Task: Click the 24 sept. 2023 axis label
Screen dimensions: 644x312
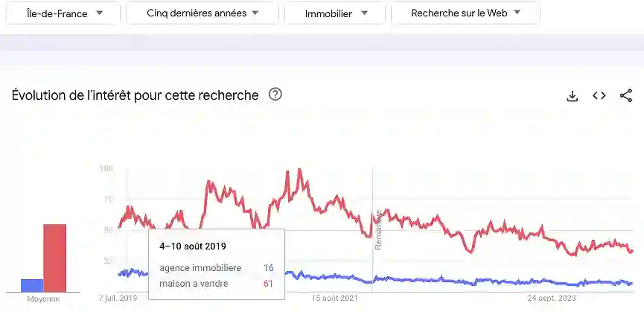Action: [552, 299]
